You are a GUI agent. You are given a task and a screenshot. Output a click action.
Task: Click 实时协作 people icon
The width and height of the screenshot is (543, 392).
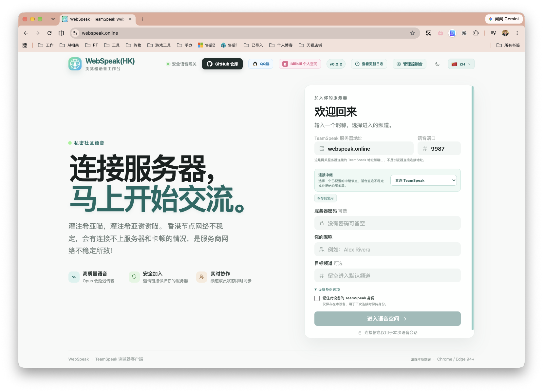click(x=202, y=277)
